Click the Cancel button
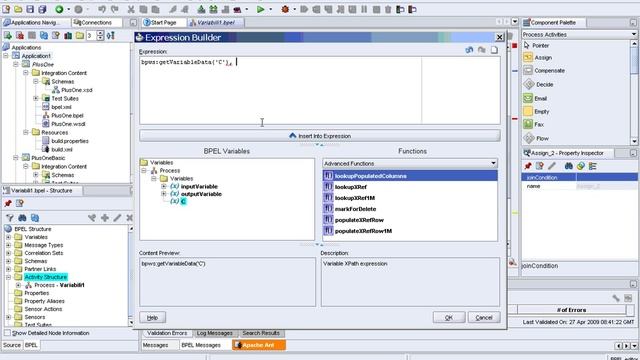The height and width of the screenshot is (360, 640). 484,318
